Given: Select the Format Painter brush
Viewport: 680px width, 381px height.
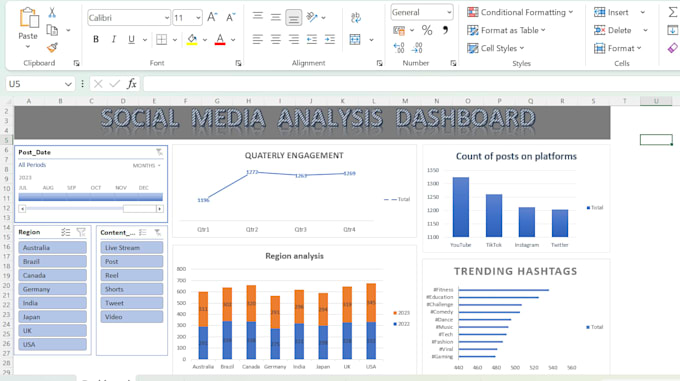Looking at the screenshot, I should [x=52, y=47].
